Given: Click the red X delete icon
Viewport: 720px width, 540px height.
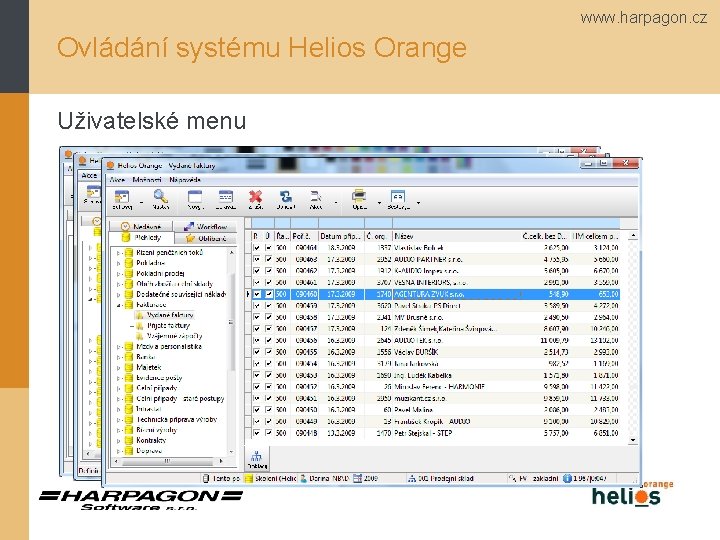Looking at the screenshot, I should (x=255, y=197).
